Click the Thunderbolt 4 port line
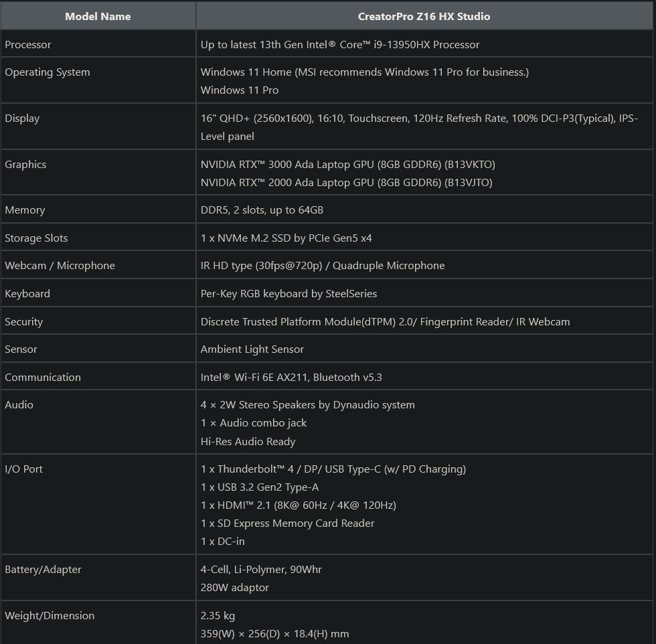Image resolution: width=656 pixels, height=644 pixels. pos(333,469)
